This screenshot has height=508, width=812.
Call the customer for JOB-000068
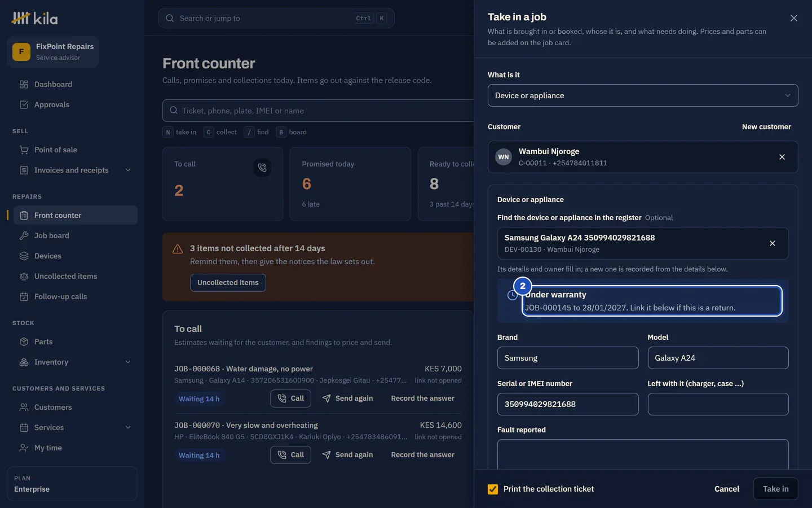[290, 398]
